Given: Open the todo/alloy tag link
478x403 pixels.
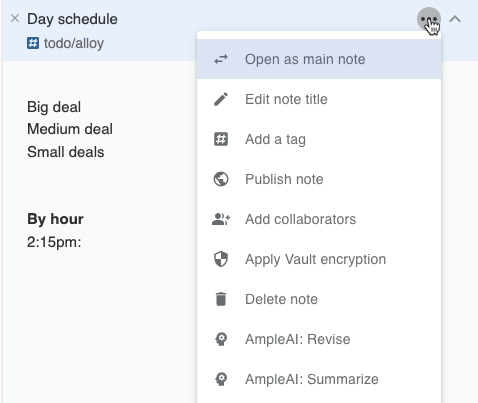Looking at the screenshot, I should tap(66, 43).
